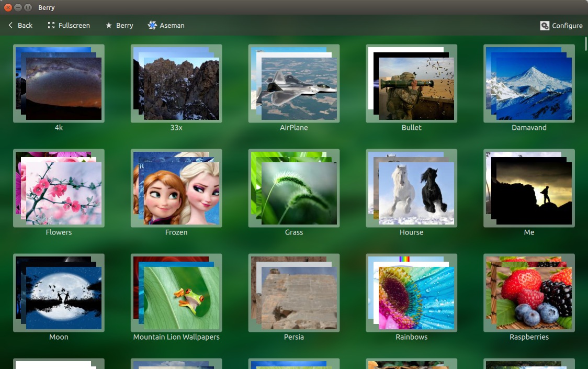588x369 pixels.
Task: Open the AirPlane album thumbnail
Action: point(294,83)
